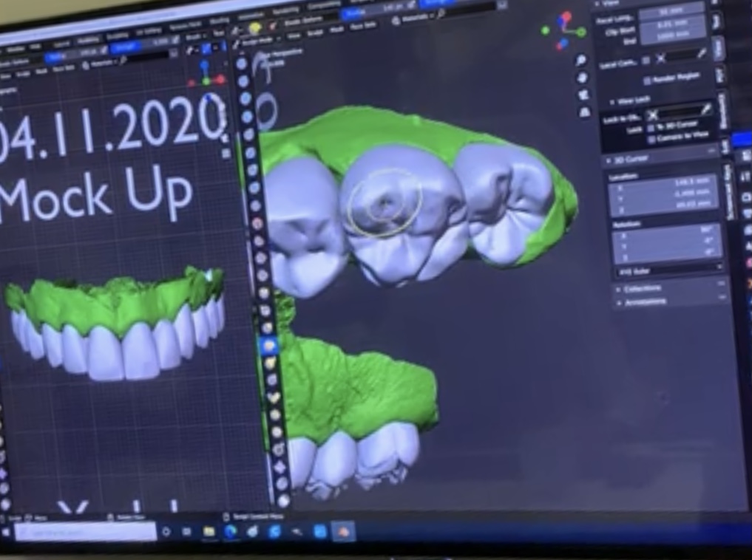The image size is (752, 560).
Task: Click the hand pan viewport navigation icon
Action: coord(582,78)
